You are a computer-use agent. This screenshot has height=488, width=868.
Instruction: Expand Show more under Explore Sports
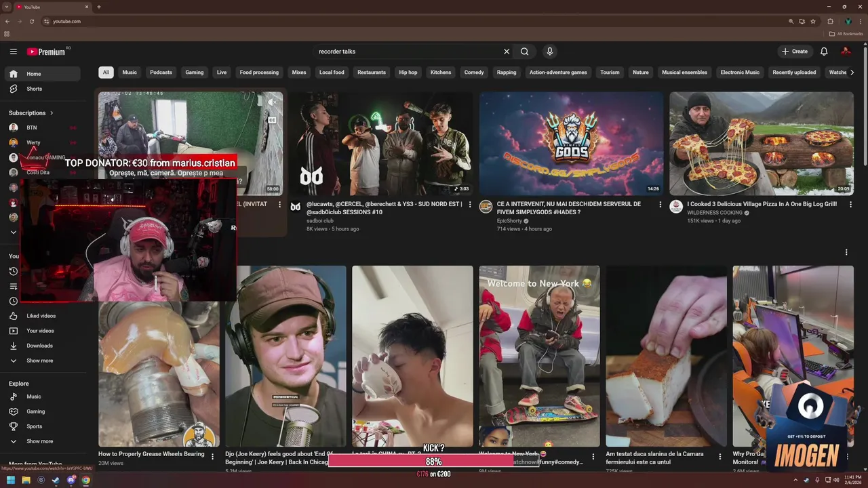[x=42, y=441]
